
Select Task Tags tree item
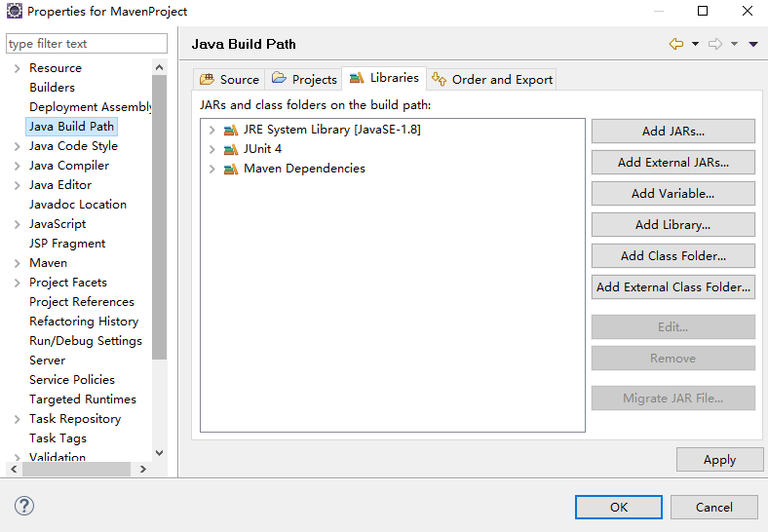pyautogui.click(x=58, y=438)
